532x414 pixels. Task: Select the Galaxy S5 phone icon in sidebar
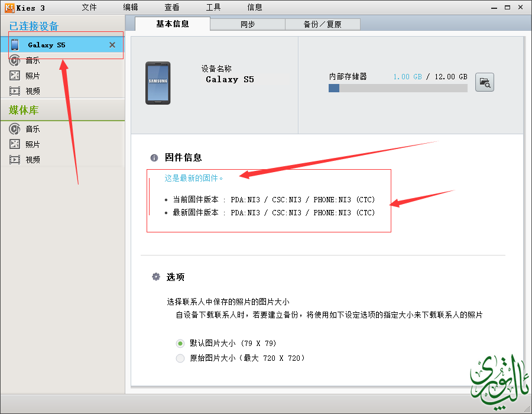pos(15,45)
